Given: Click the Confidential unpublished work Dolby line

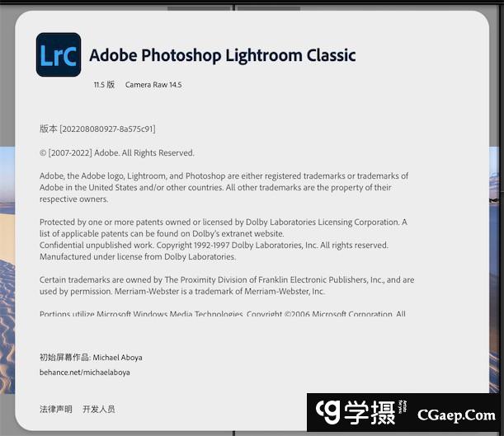Looking at the screenshot, I should click(x=214, y=246).
